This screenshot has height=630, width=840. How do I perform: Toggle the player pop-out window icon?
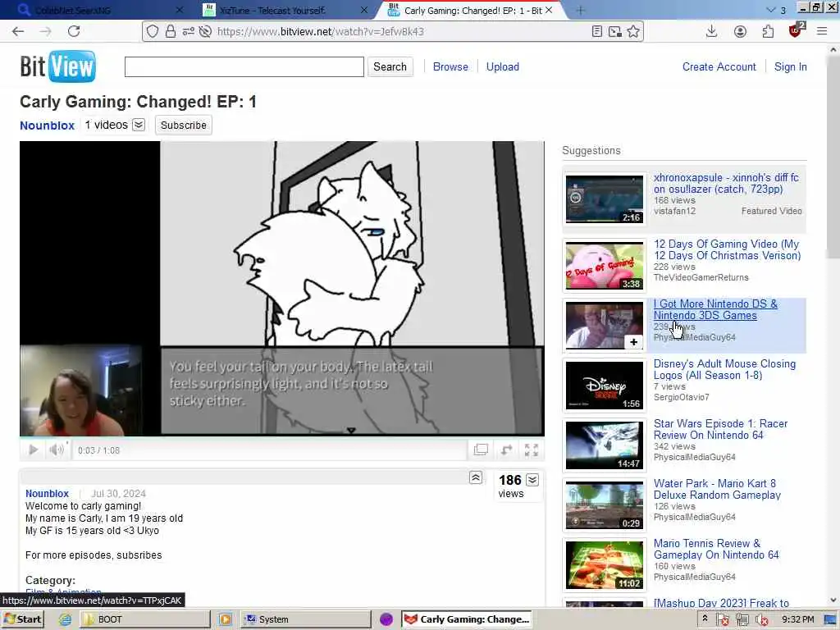[x=481, y=450]
